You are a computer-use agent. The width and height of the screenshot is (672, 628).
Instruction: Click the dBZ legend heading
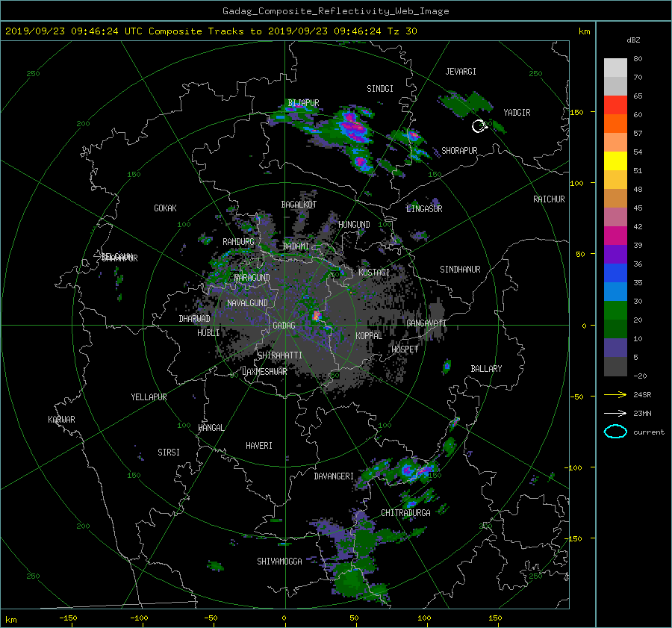633,40
